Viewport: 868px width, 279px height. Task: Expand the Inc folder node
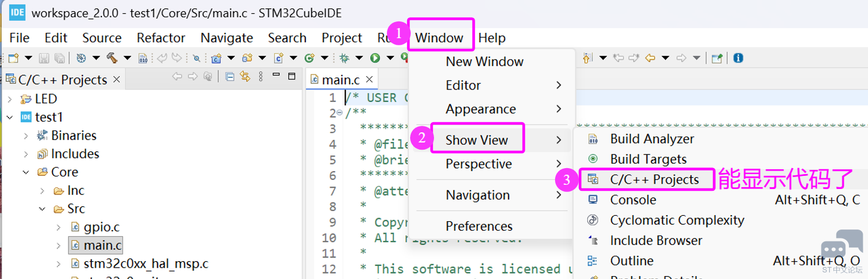pyautogui.click(x=42, y=191)
